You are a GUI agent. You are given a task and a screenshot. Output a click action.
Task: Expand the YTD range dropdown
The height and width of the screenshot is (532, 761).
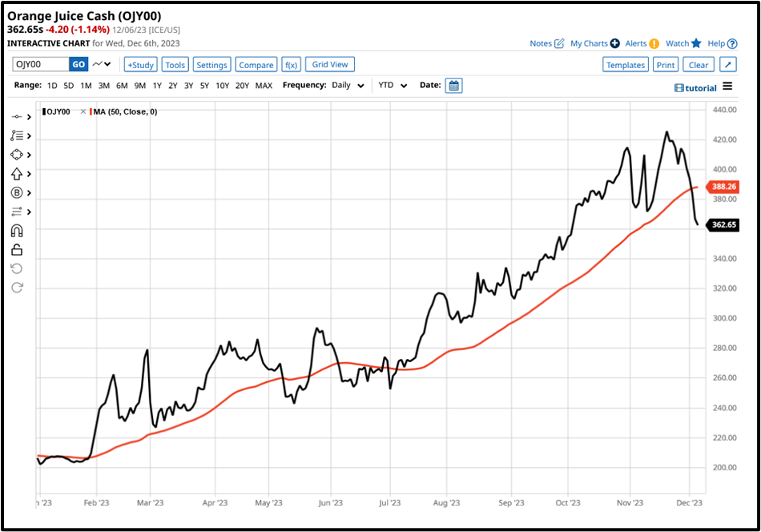[392, 85]
